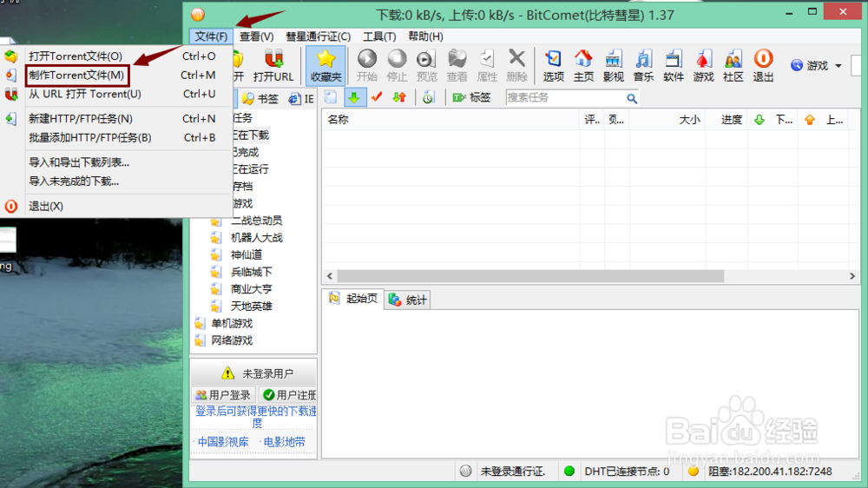This screenshot has width=868, height=488.
Task: Click the scrollbar right arrow
Action: pyautogui.click(x=852, y=276)
